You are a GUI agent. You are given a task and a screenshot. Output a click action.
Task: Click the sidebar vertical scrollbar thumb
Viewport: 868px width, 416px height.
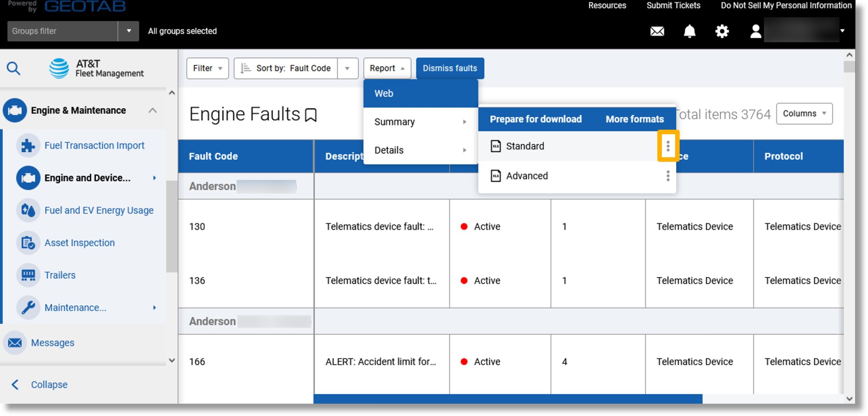172,226
